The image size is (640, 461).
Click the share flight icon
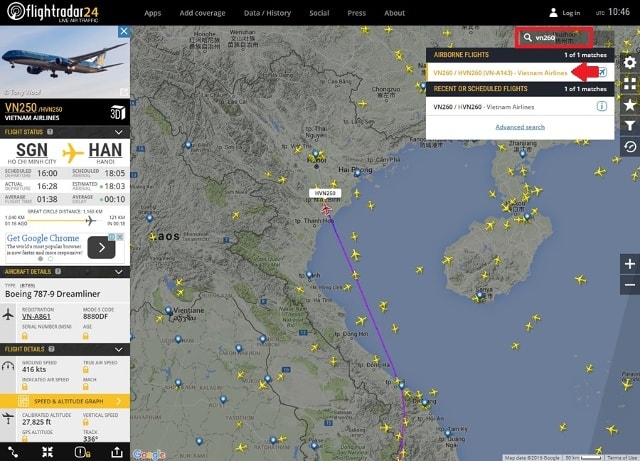coord(117,452)
